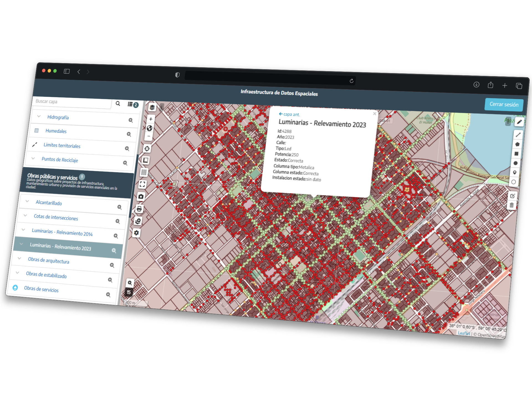The height and width of the screenshot is (399, 532).
Task: Open the measurement ruler tool
Action: coord(145,160)
